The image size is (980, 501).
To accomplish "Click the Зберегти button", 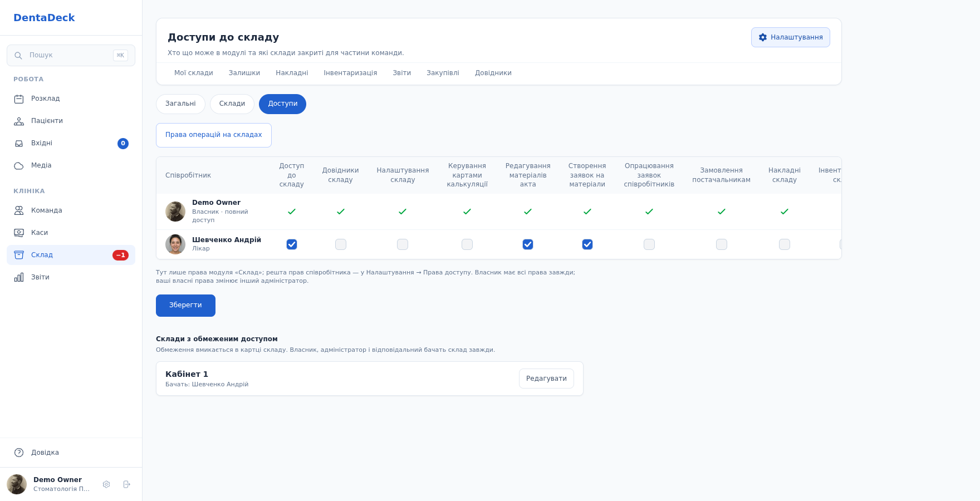I will coord(185,306).
